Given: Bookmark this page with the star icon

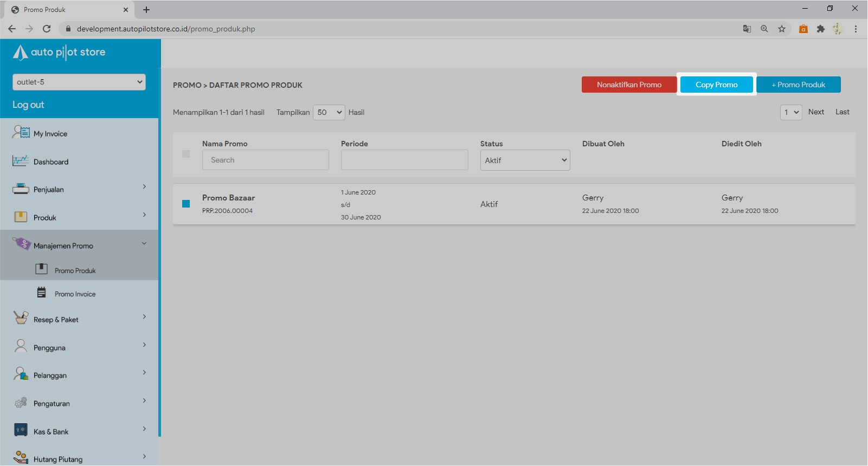Looking at the screenshot, I should pyautogui.click(x=781, y=29).
